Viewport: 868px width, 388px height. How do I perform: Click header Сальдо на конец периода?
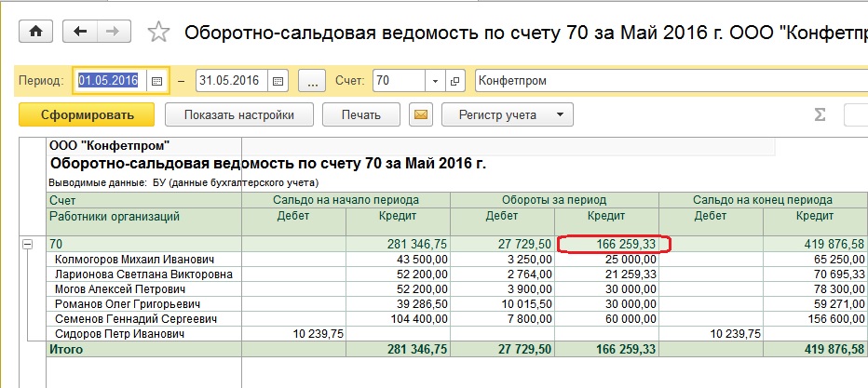coord(764,200)
